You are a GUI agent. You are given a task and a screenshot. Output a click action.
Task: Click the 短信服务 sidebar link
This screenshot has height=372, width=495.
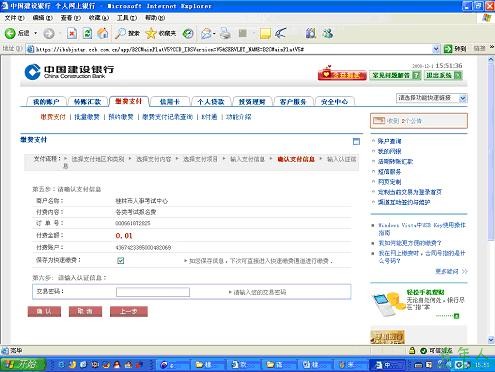tap(389, 172)
